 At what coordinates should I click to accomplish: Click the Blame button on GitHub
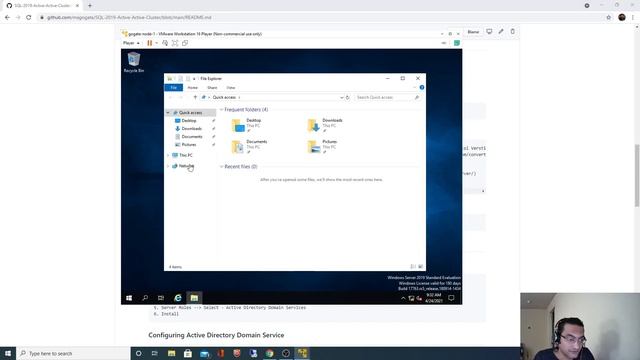coord(473,32)
